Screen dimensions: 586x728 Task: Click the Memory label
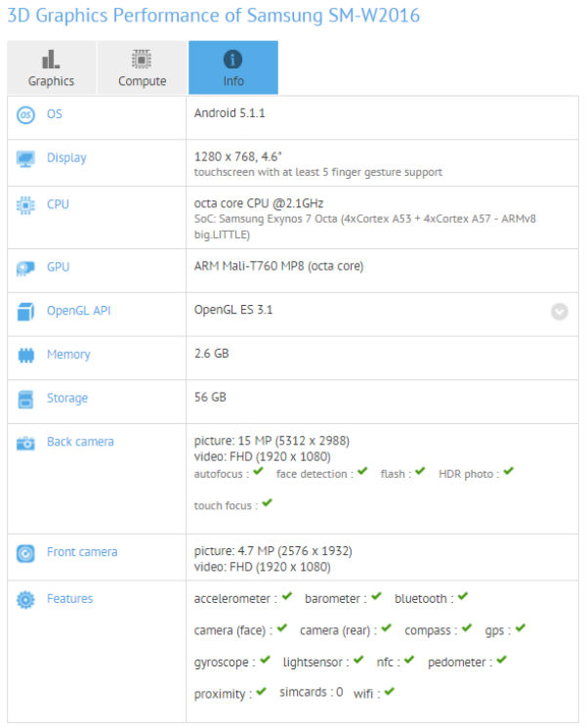[68, 355]
